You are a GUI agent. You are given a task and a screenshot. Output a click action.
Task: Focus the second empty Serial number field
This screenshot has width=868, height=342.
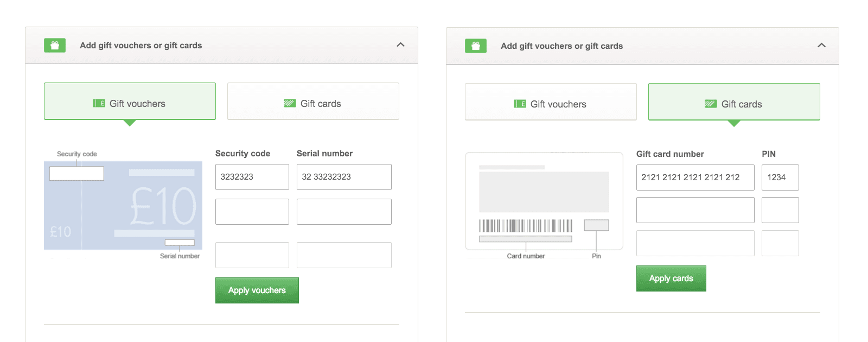coord(344,212)
